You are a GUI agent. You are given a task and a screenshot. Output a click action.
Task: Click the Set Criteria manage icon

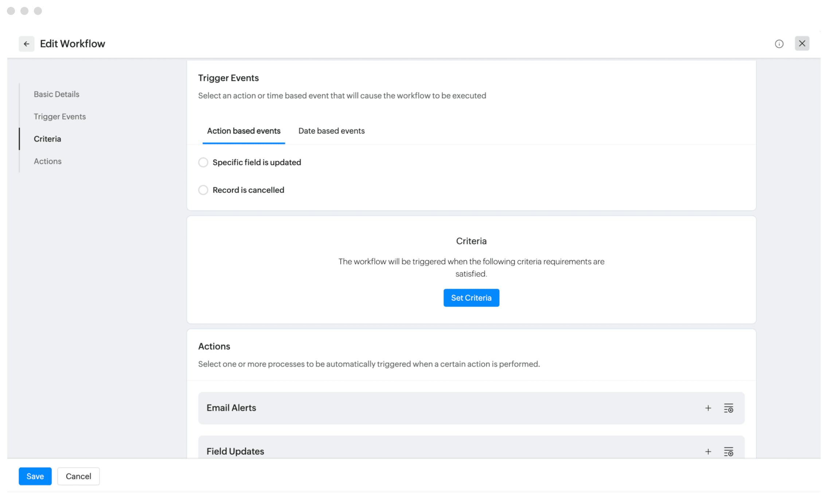pyautogui.click(x=471, y=297)
